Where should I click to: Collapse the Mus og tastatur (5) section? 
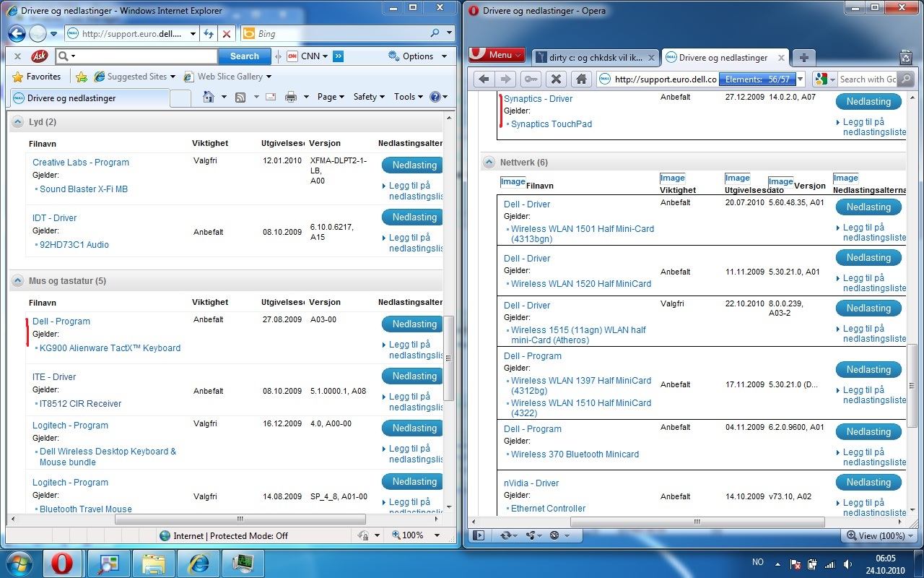coord(18,281)
